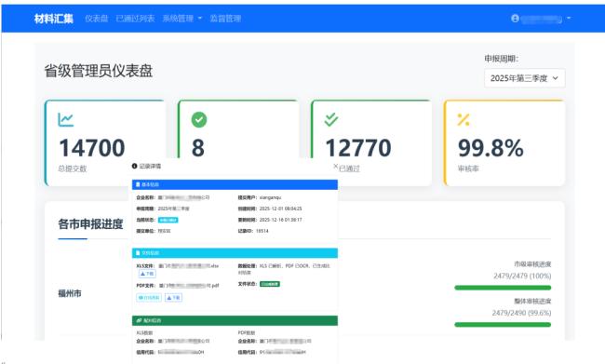Click the 99.8% review rate value

pyautogui.click(x=491, y=148)
